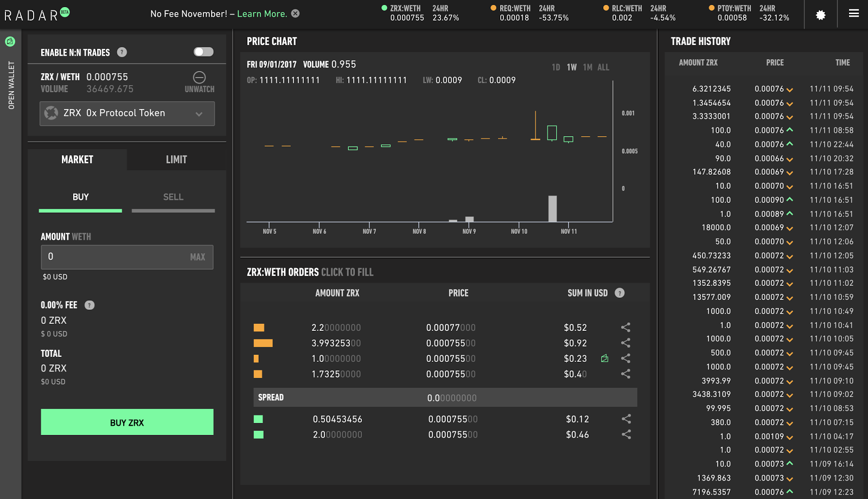Select the Sell tab
The height and width of the screenshot is (499, 868).
point(173,199)
